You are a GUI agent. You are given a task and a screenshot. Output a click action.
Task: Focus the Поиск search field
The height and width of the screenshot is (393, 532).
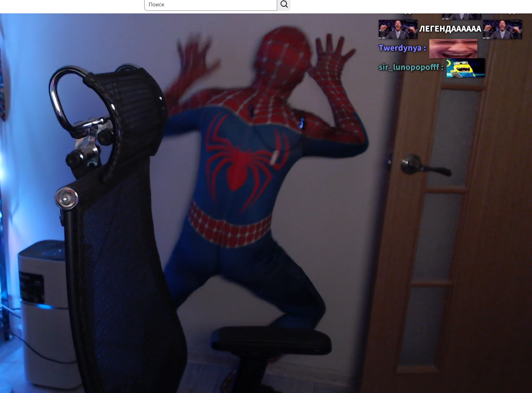click(x=211, y=5)
